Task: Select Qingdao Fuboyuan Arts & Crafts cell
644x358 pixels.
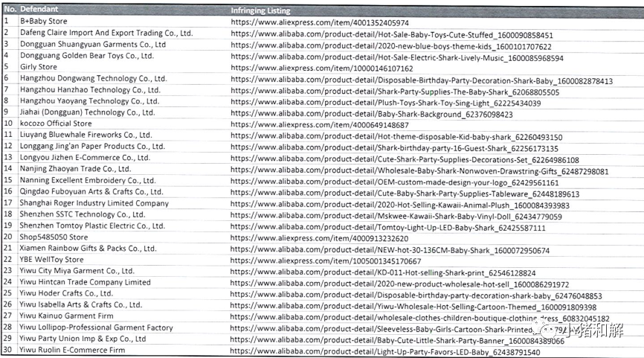Action: (91, 191)
